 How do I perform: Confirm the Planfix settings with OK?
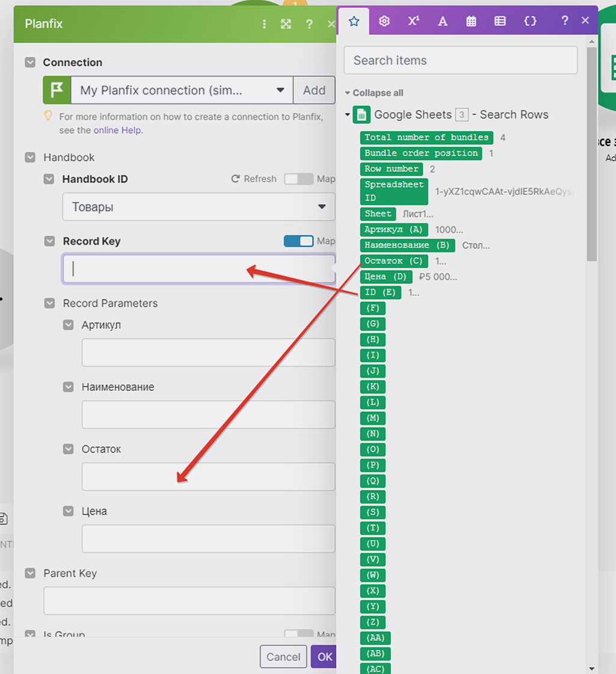coord(324,657)
